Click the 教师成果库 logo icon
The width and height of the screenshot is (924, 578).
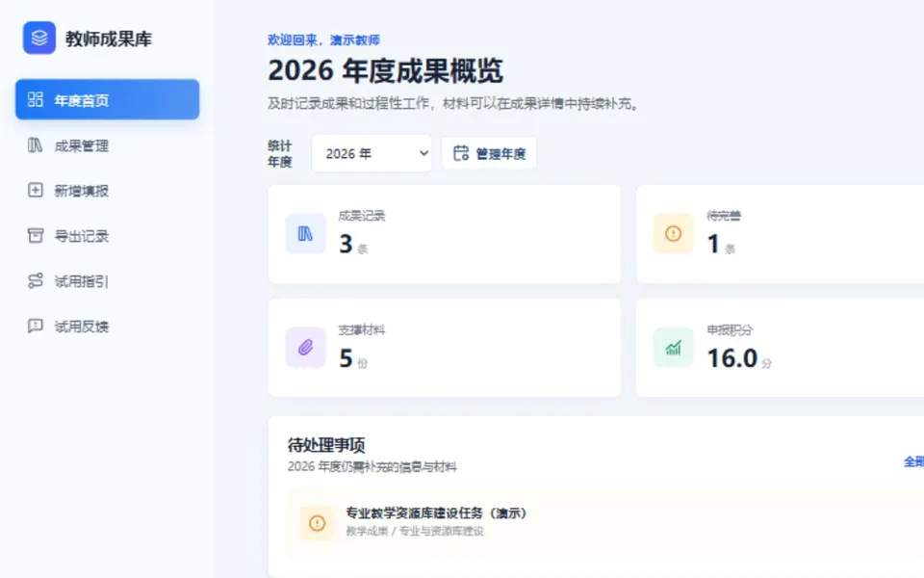[39, 38]
